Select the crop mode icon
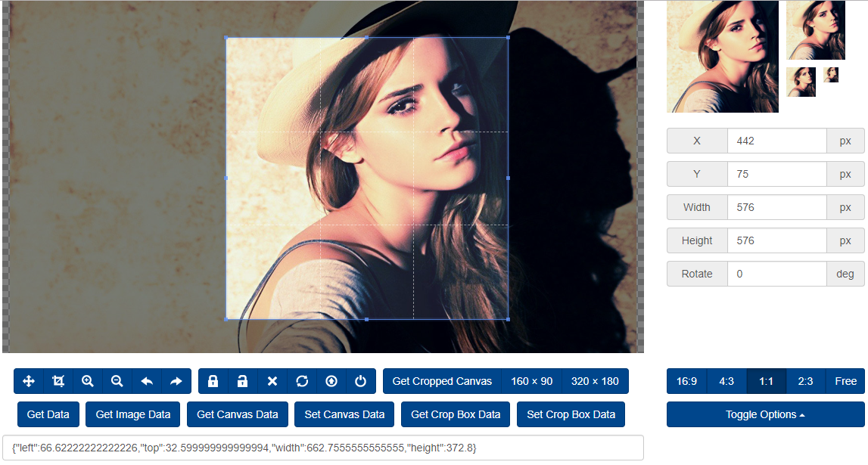 58,381
